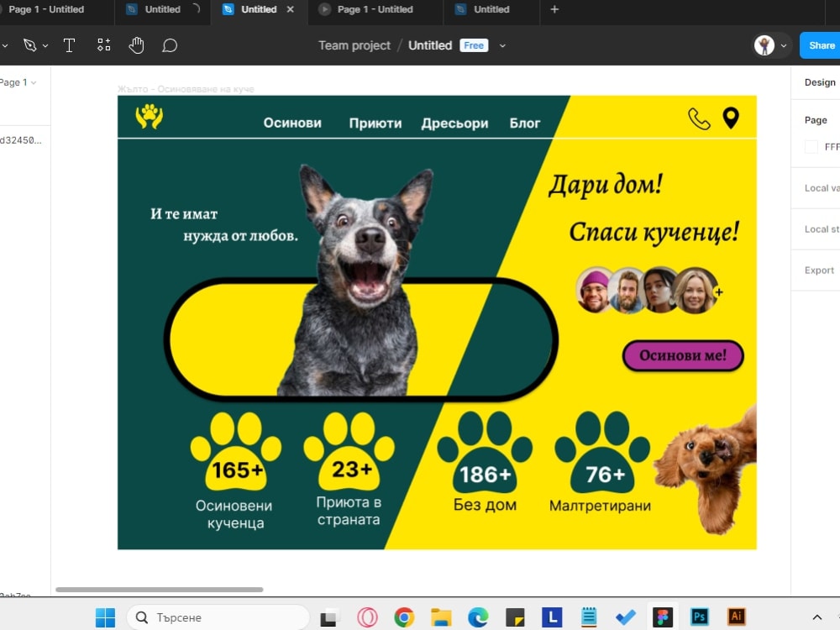Click the 23+ yellow paw icon
The height and width of the screenshot is (630, 840).
tap(349, 451)
